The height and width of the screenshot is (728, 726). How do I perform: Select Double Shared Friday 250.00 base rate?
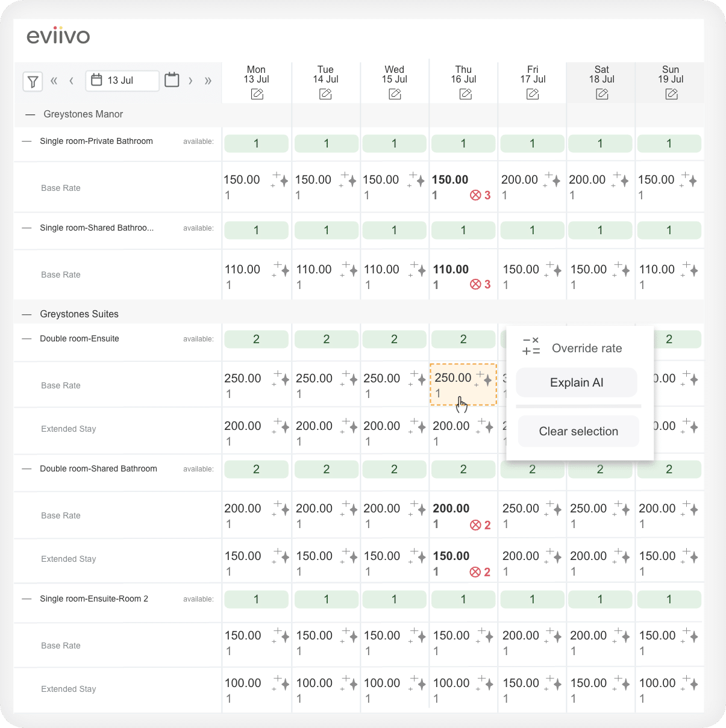521,508
